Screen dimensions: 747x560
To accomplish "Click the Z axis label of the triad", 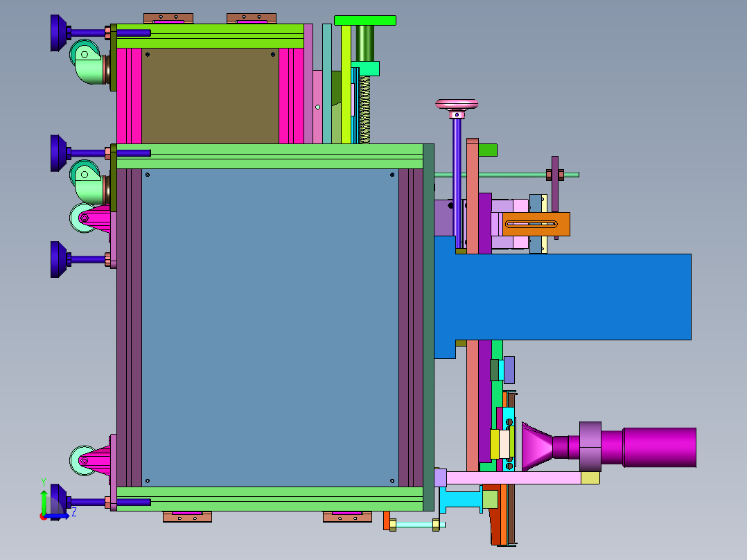I will pyautogui.click(x=74, y=512).
